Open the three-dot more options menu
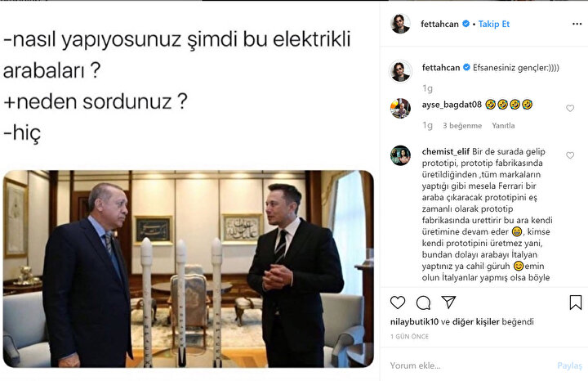 (577, 24)
